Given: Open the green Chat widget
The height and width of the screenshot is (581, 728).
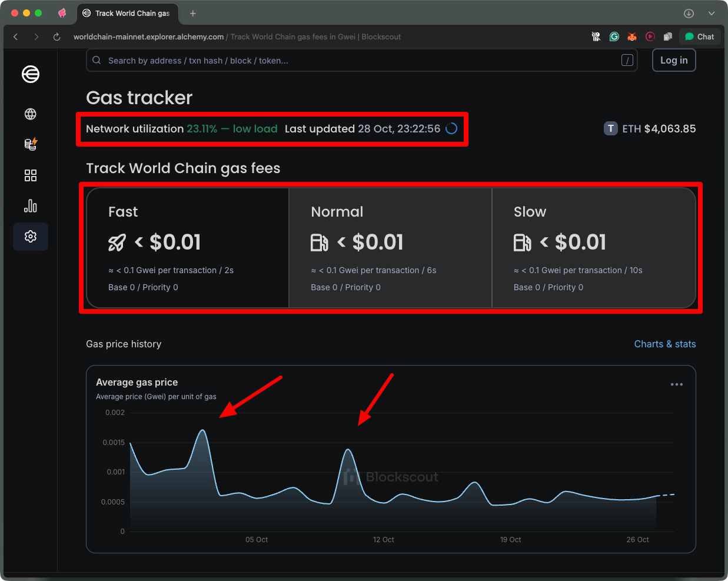Looking at the screenshot, I should [699, 36].
